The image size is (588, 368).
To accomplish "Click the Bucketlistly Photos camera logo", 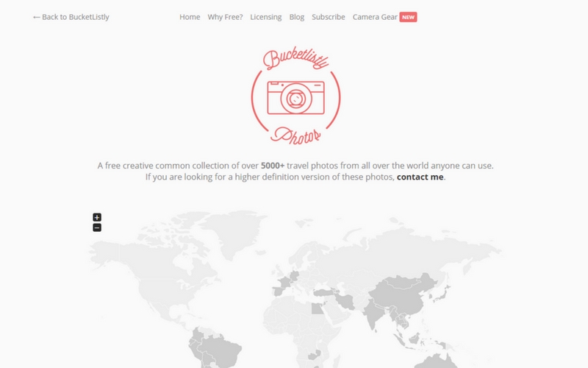I will pyautogui.click(x=296, y=96).
